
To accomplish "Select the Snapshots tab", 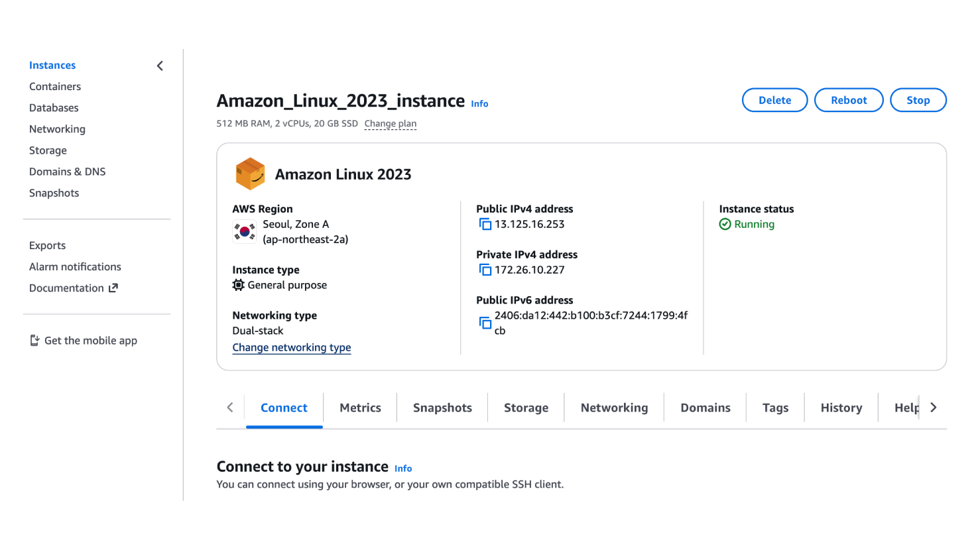I will [442, 408].
